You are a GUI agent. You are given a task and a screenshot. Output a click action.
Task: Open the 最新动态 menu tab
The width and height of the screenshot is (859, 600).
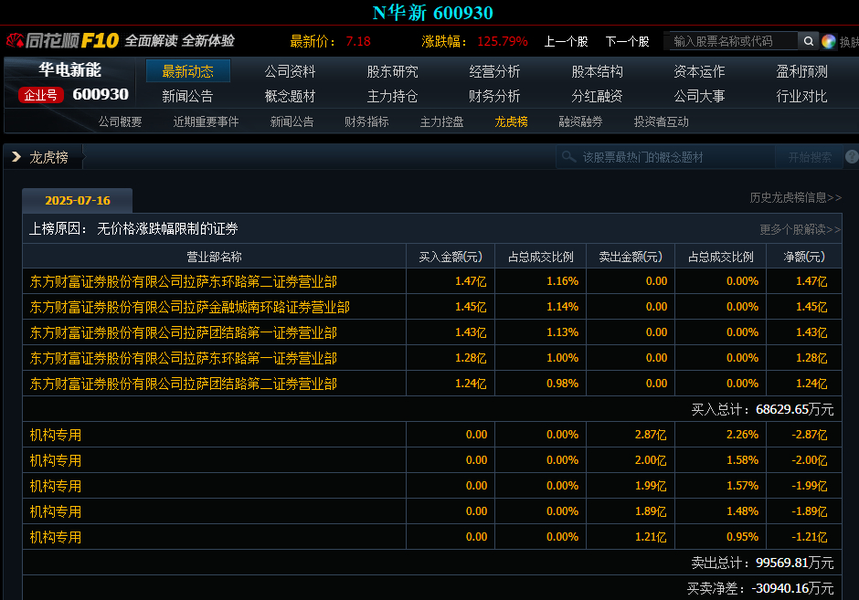pos(188,71)
